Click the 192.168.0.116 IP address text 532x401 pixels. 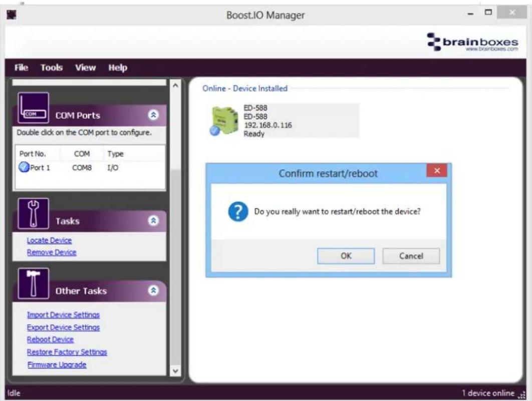pos(268,125)
